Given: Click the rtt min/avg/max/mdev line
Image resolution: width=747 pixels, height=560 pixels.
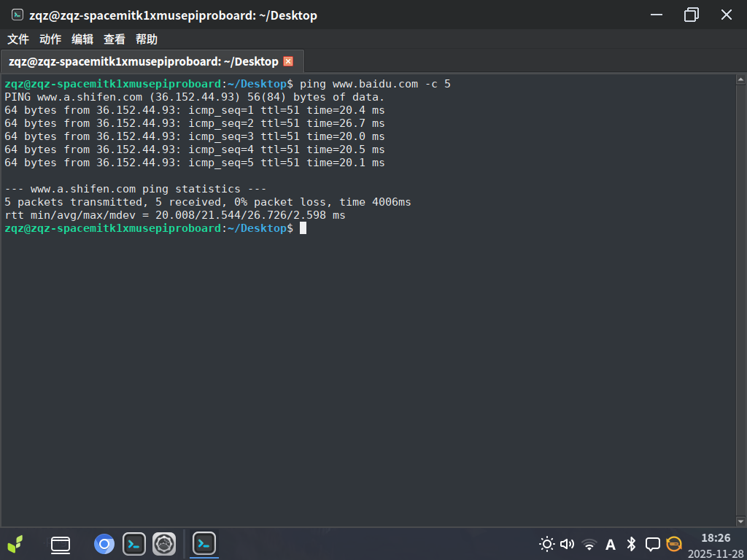Looking at the screenshot, I should pyautogui.click(x=175, y=215).
